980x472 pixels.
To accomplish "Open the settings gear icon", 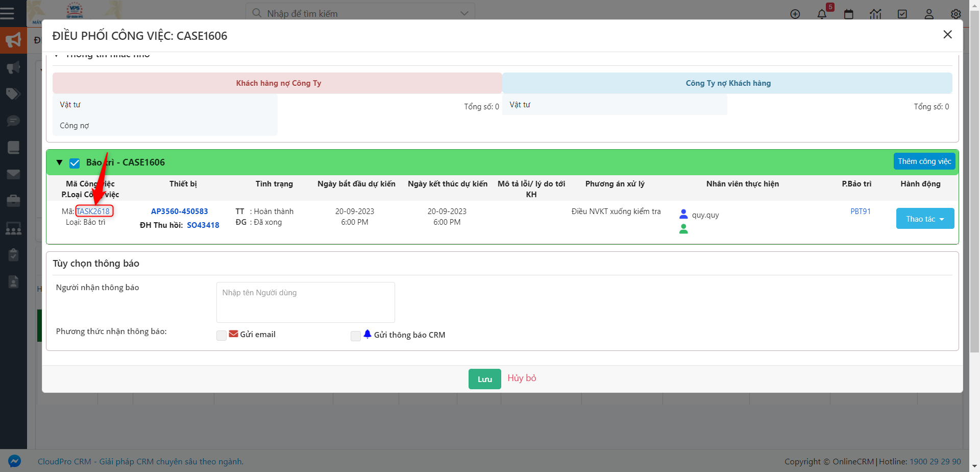I will click(x=956, y=14).
